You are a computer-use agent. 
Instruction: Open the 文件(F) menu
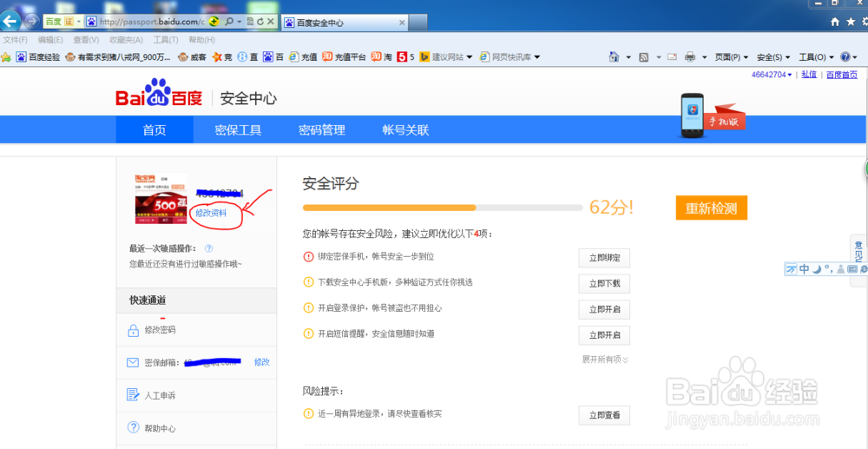pos(16,40)
